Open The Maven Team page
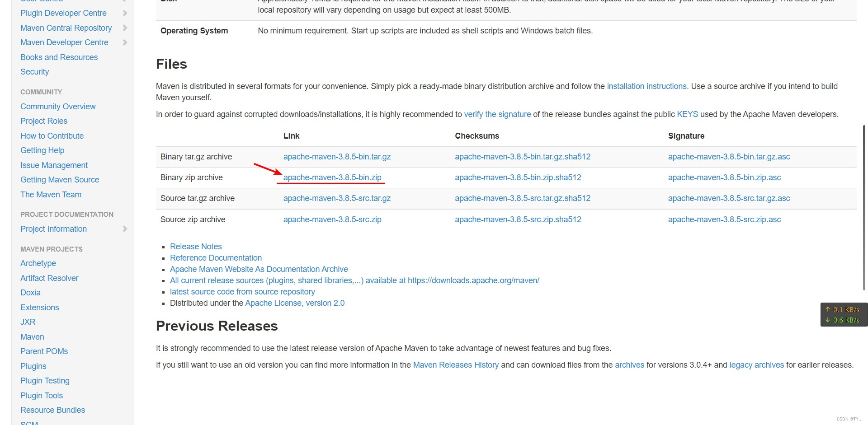868x425 pixels. [51, 195]
